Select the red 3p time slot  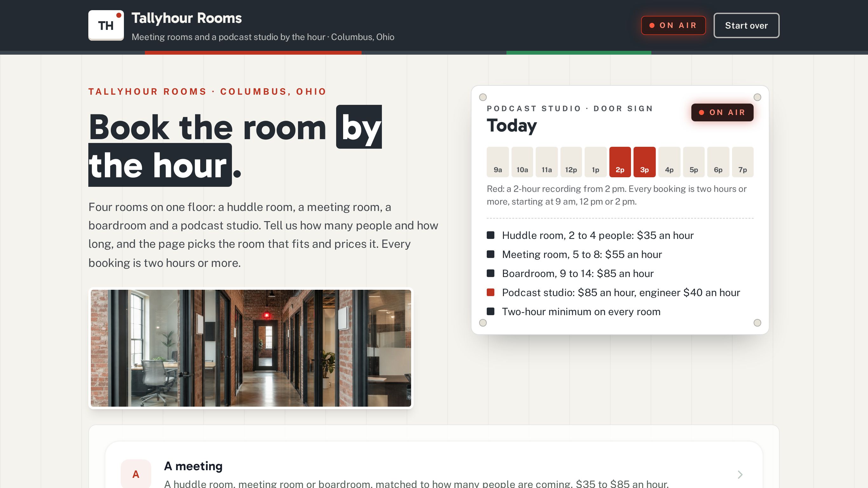[x=644, y=162]
